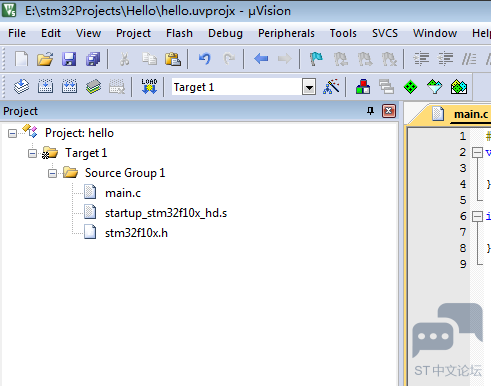The image size is (491, 386).
Task: Save all files with multi-disk icon
Action: [93, 59]
